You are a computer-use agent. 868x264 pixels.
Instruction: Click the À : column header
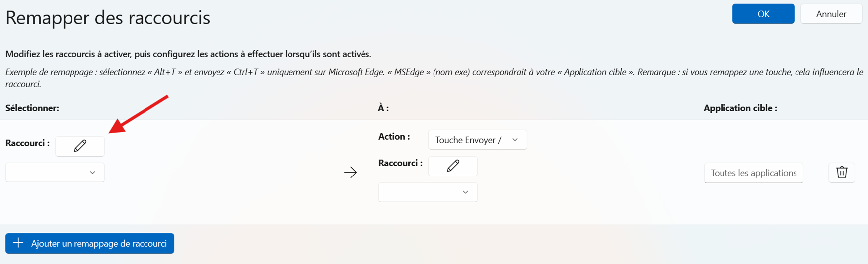[383, 108]
